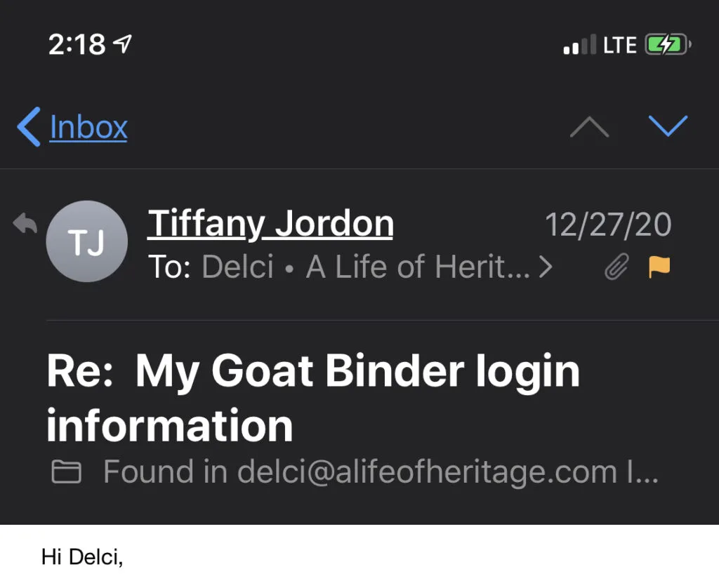Expand recipient details with the chevron
The height and width of the screenshot is (588, 719).
545,267
